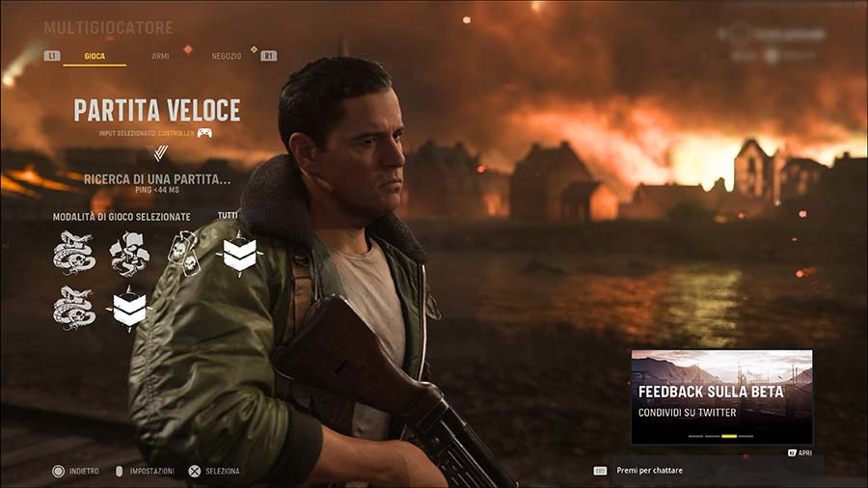Select the GIOCA tab
The height and width of the screenshot is (488, 868).
(95, 57)
